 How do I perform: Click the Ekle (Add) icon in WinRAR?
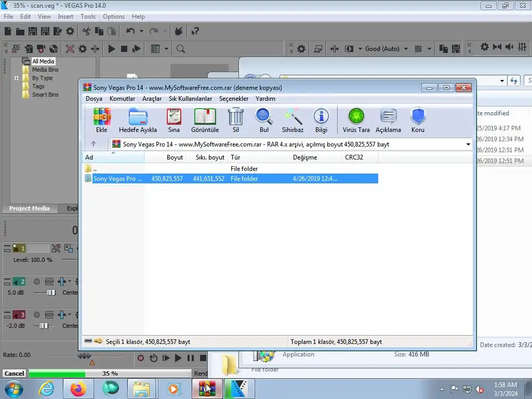click(x=102, y=121)
